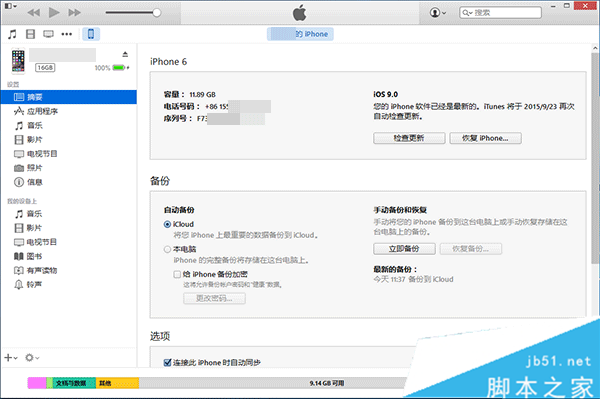
Task: Open the movies library icon
Action: [x=30, y=34]
